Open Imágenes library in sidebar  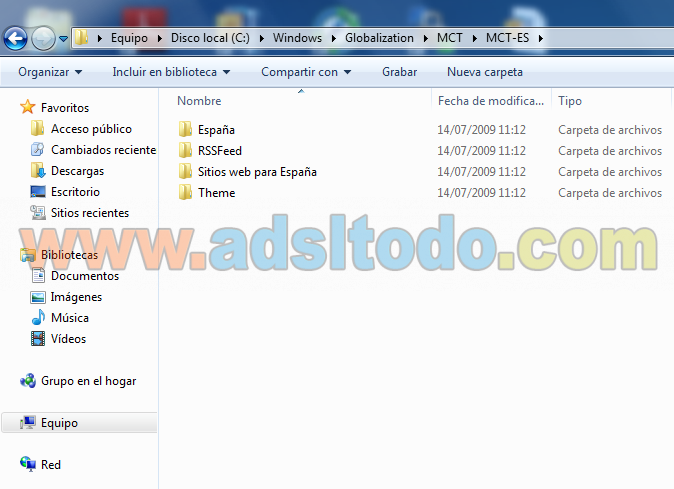pyautogui.click(x=76, y=297)
